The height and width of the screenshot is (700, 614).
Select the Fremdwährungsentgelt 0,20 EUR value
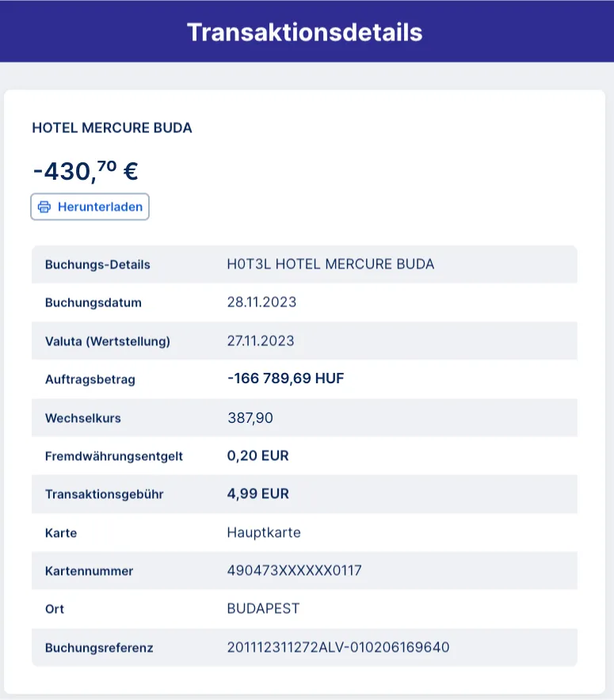(257, 456)
